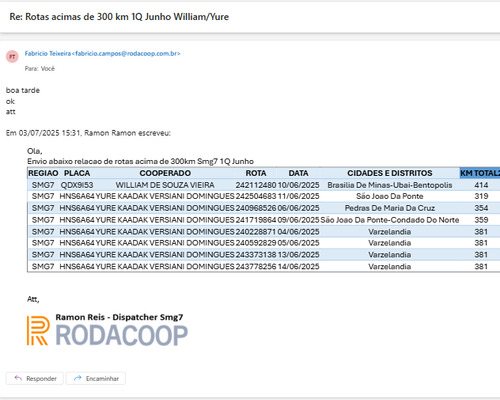Click date 05/06/2025 cell
The image size is (500, 400).
tap(298, 243)
